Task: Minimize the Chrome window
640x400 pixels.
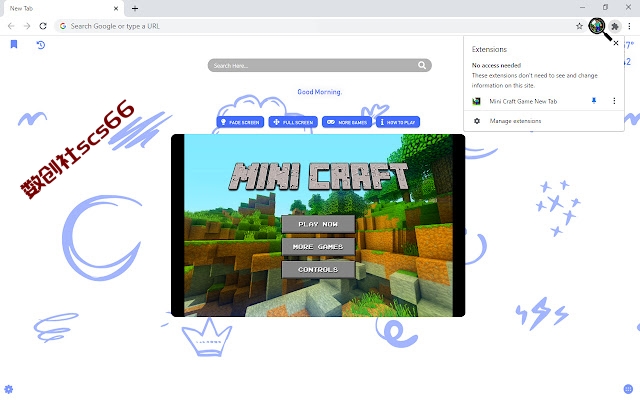Action: pos(582,7)
